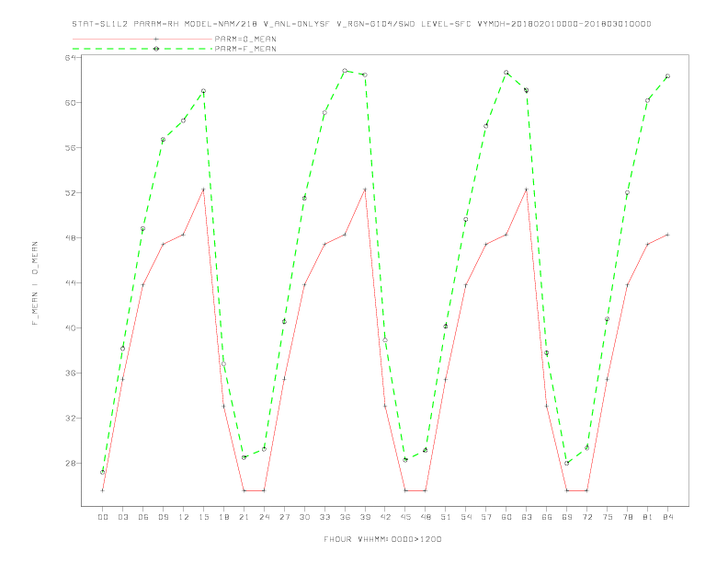Screen dimensions: 728x563
Task: Click x-axis forecast hour label 09
Action: pos(163,517)
